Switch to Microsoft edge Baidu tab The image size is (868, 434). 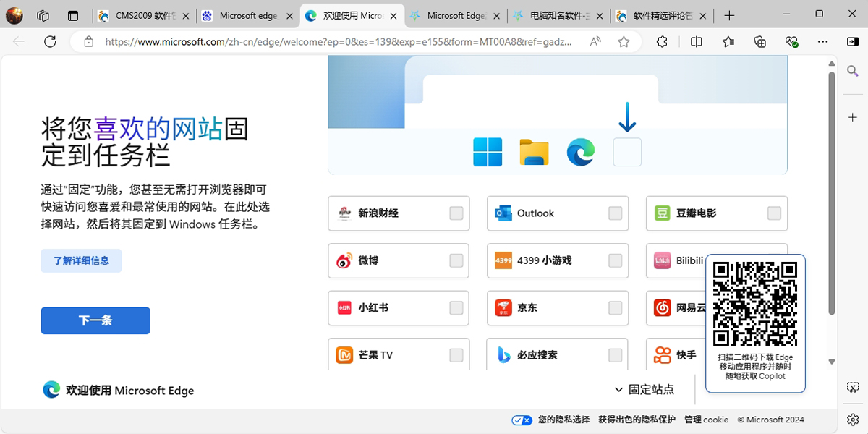click(248, 15)
